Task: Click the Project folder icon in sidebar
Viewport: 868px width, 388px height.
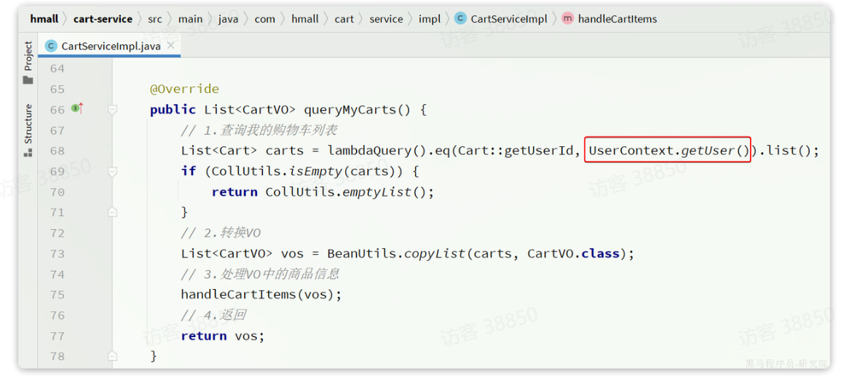Action: 28,79
